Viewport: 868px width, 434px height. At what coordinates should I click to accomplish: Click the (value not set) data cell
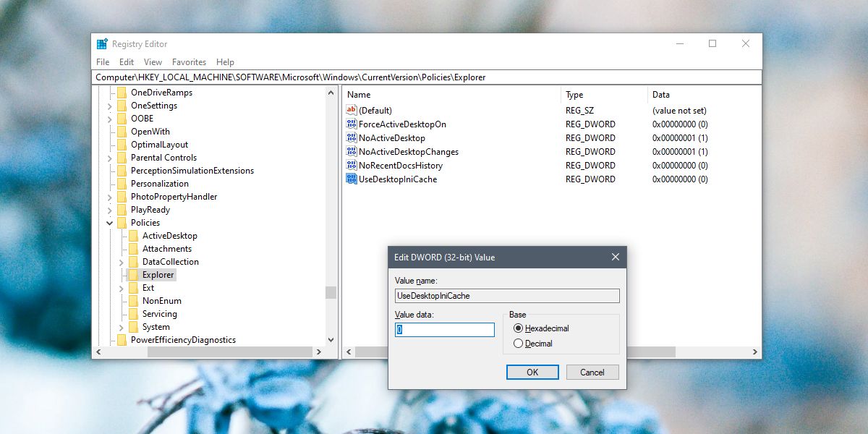pyautogui.click(x=679, y=111)
